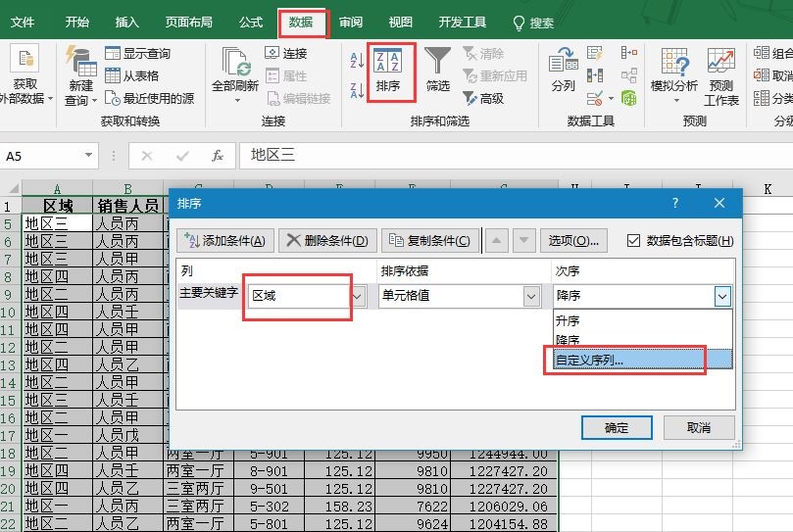This screenshot has width=793, height=532.
Task: Switch to the 开始 tab
Action: pyautogui.click(x=76, y=23)
